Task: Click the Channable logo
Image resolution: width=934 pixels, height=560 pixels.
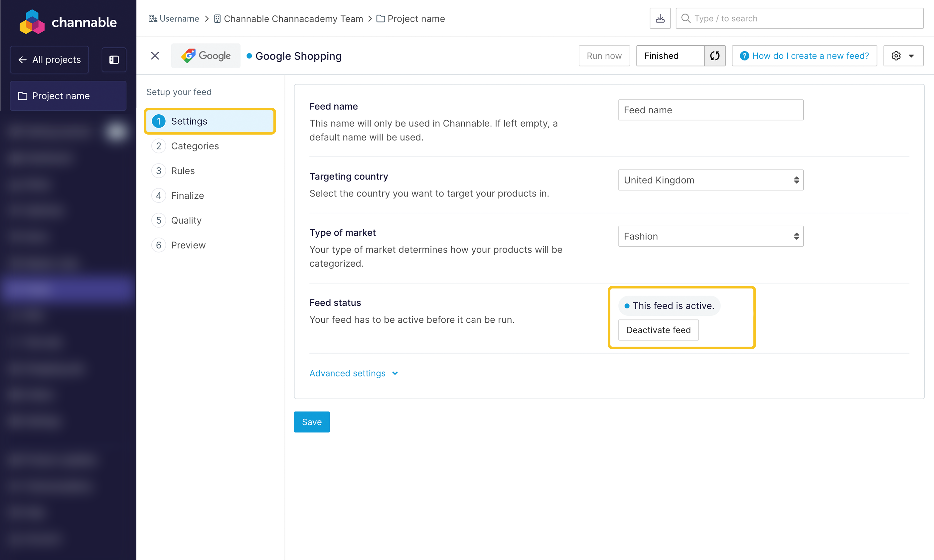Action: point(68,22)
